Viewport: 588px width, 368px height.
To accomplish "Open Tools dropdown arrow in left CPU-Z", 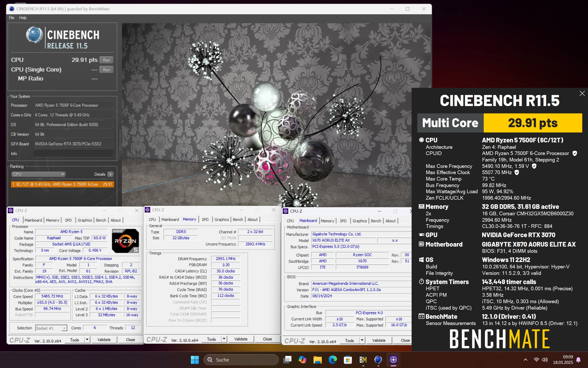I will tap(87, 340).
